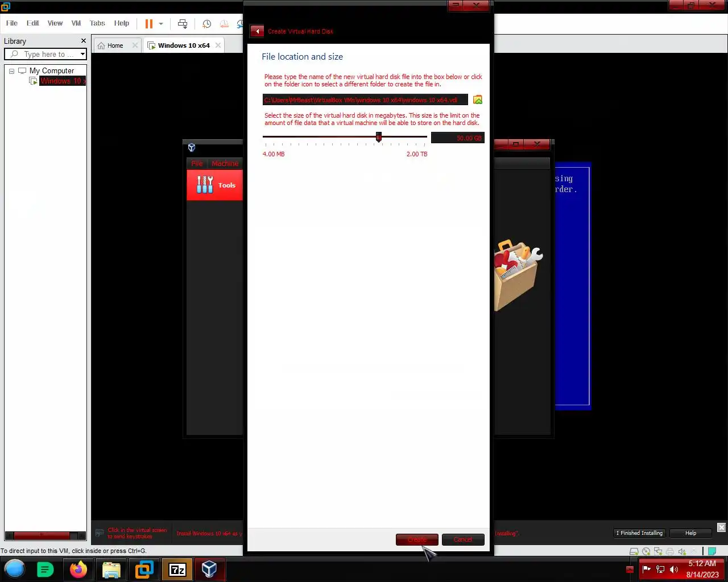The height and width of the screenshot is (582, 728).
Task: Click the printer status icon
Action: [x=670, y=551]
